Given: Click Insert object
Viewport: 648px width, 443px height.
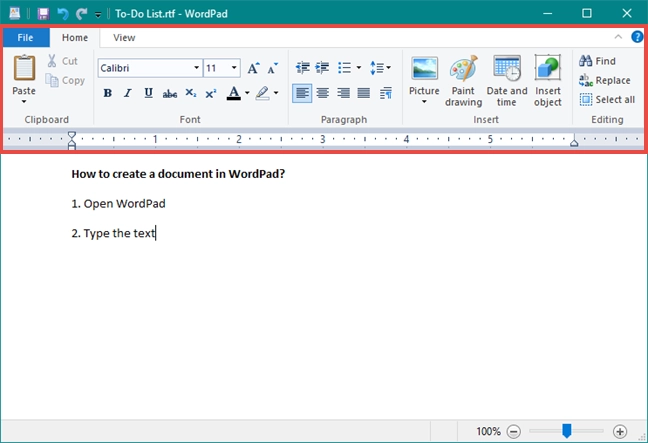Looking at the screenshot, I should (x=548, y=81).
